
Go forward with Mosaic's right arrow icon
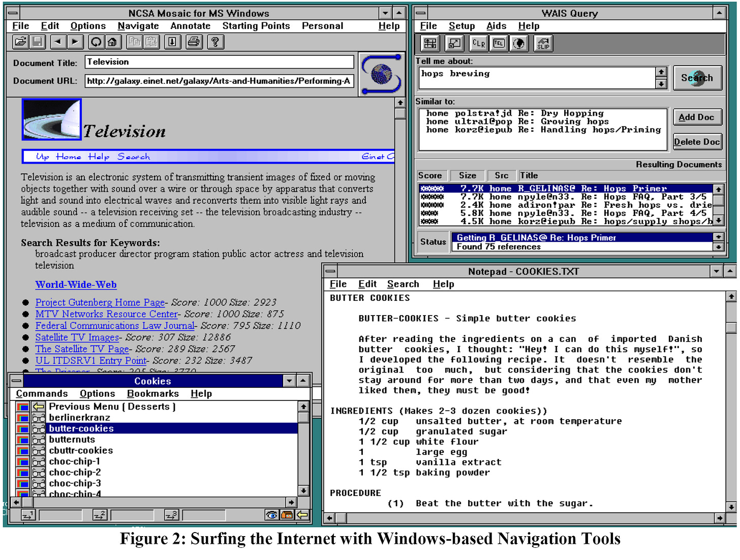pos(75,42)
